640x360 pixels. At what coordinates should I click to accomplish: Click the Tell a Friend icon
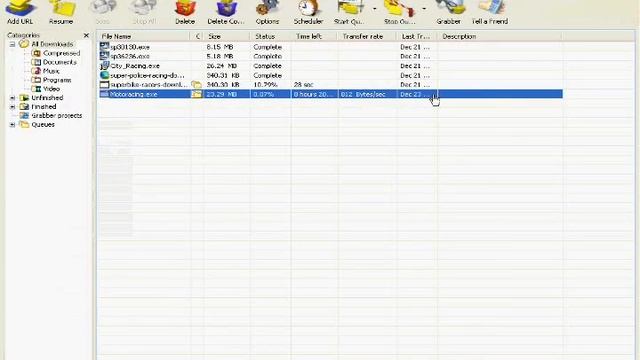click(490, 12)
